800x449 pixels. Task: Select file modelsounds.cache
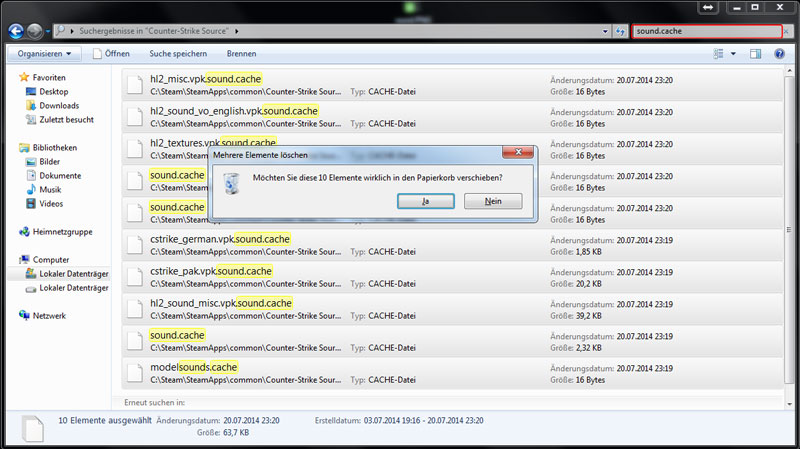[x=452, y=373]
